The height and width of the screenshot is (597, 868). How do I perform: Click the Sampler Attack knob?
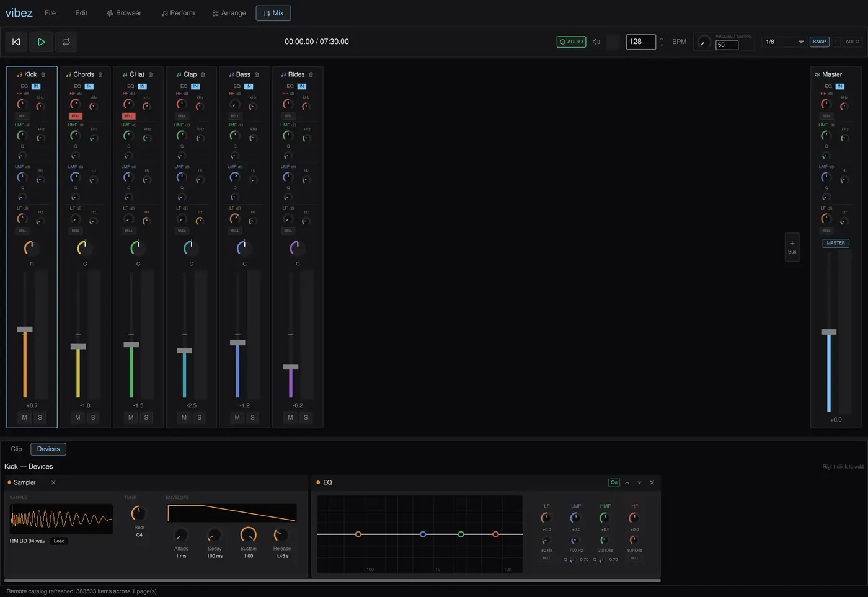pos(180,535)
